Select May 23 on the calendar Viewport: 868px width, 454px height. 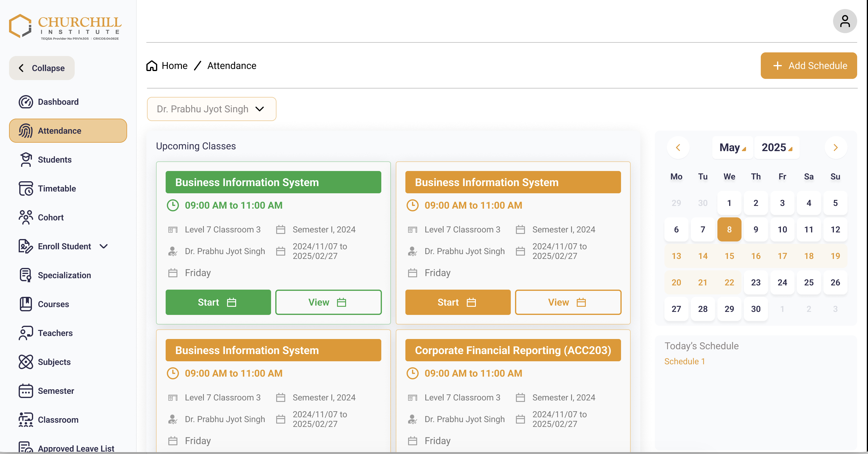pos(755,282)
